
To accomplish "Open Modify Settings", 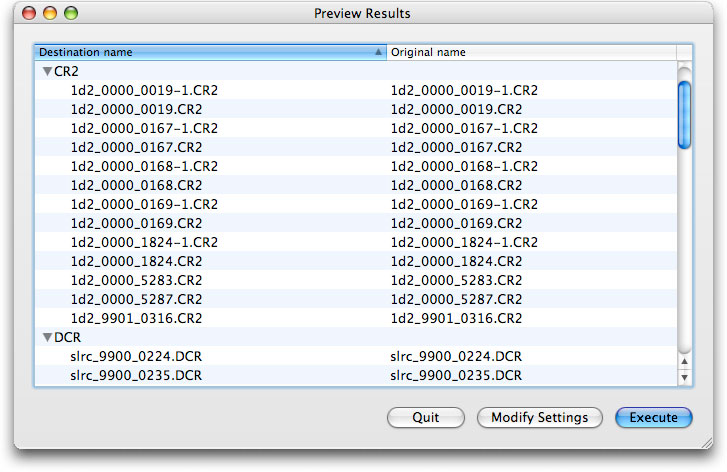I will pos(540,417).
